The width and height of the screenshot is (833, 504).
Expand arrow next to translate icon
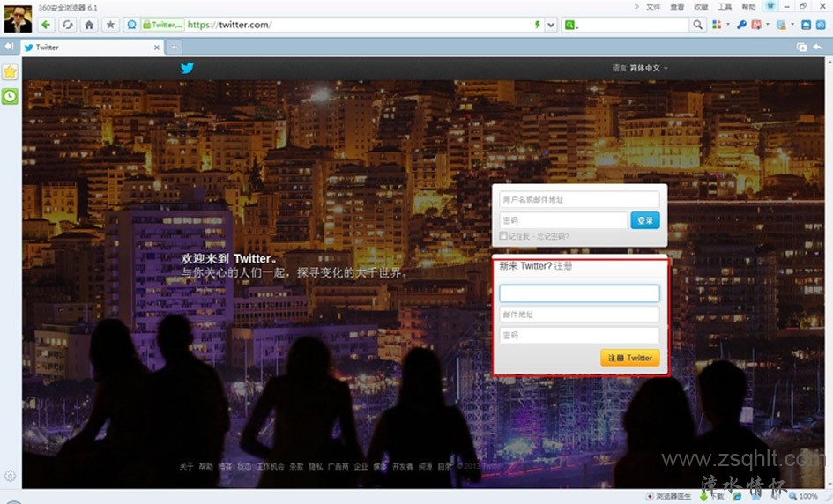tap(768, 25)
